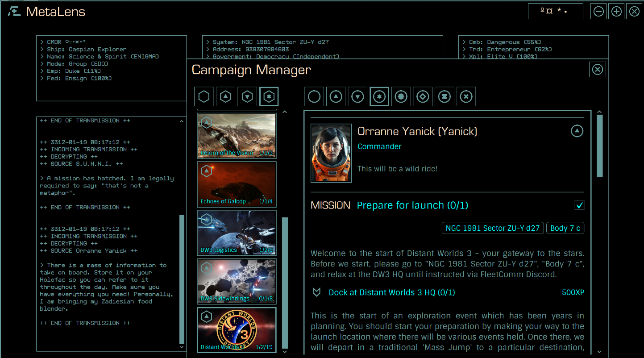The width and height of the screenshot is (644, 358).
Task: Open the Echoes of Galcop campaign
Action: (237, 184)
